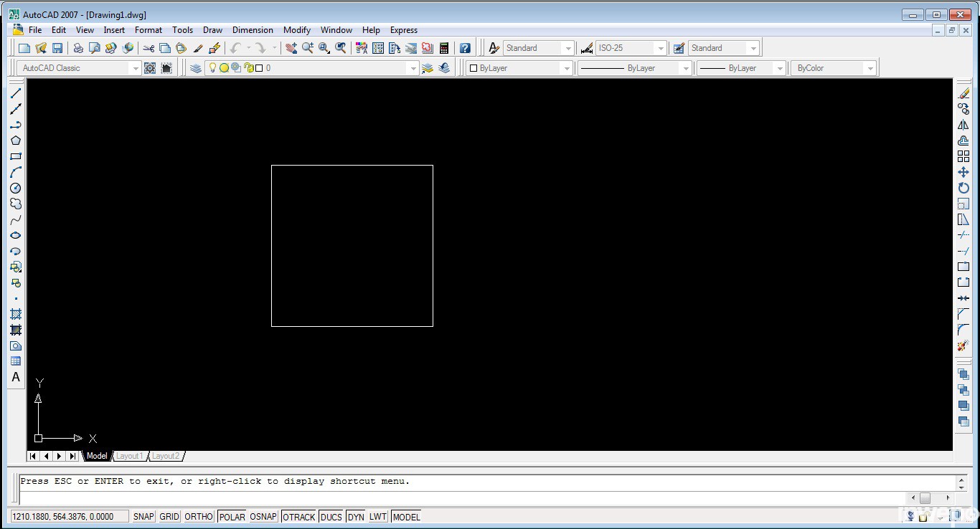This screenshot has height=529, width=980.
Task: Toggle SNAP mode in status bar
Action: [x=143, y=517]
